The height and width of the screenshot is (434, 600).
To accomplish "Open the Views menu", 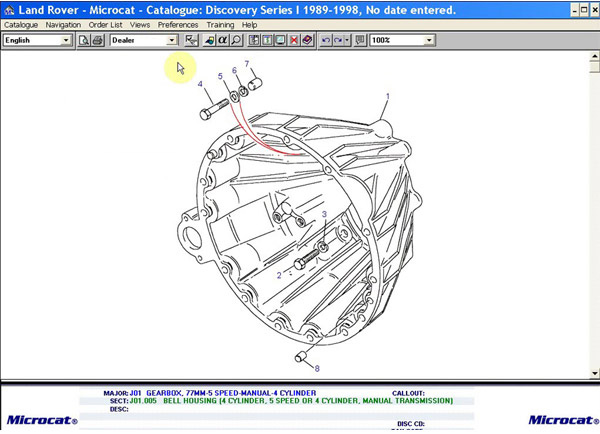I will [x=140, y=25].
